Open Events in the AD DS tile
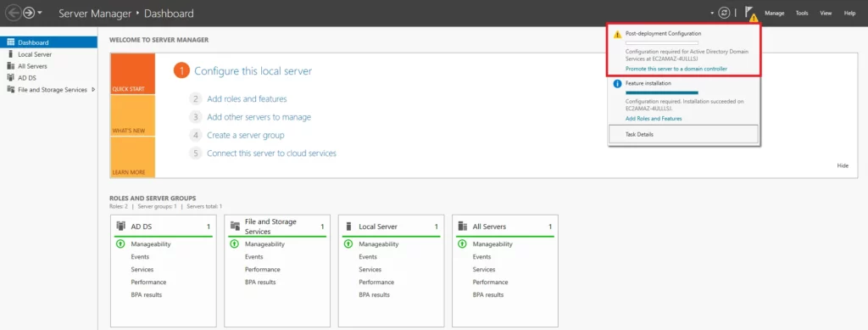Viewport: 868px width, 330px height. (140, 257)
